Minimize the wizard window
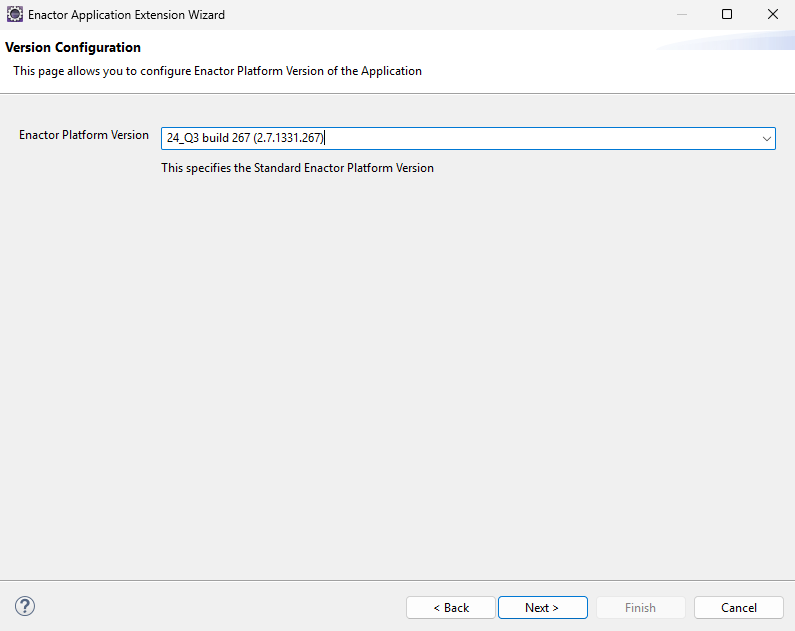The height and width of the screenshot is (631, 795). pyautogui.click(x=682, y=14)
